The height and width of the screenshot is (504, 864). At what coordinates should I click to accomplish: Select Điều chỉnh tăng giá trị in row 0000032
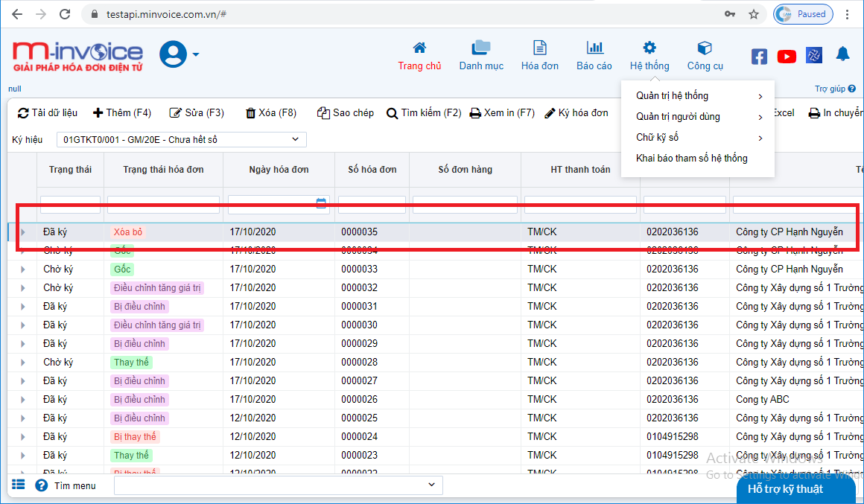[157, 288]
